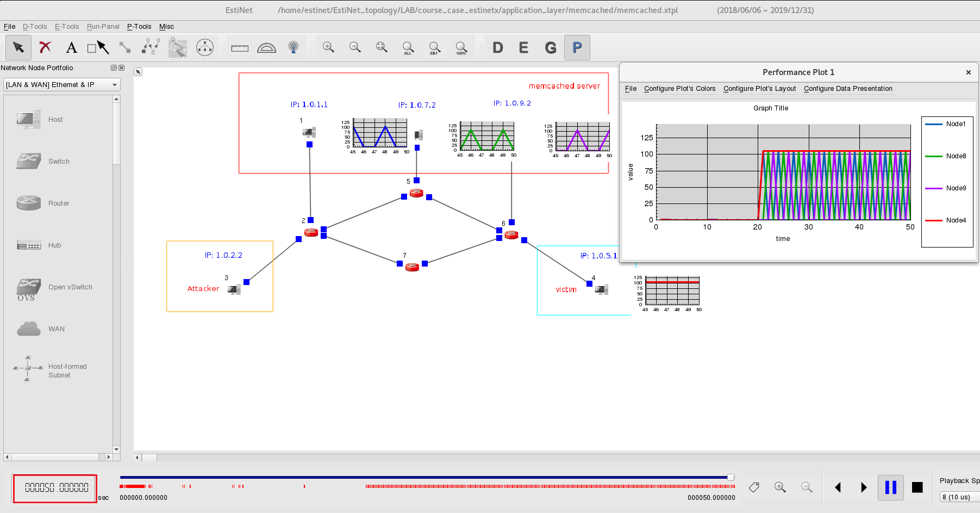Select the ruler measurement tool
The width and height of the screenshot is (980, 513).
(x=240, y=48)
